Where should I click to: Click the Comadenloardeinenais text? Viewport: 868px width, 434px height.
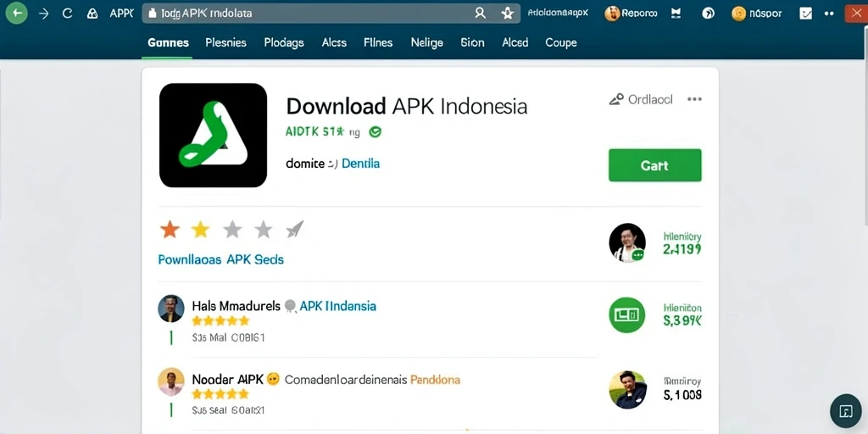346,380
